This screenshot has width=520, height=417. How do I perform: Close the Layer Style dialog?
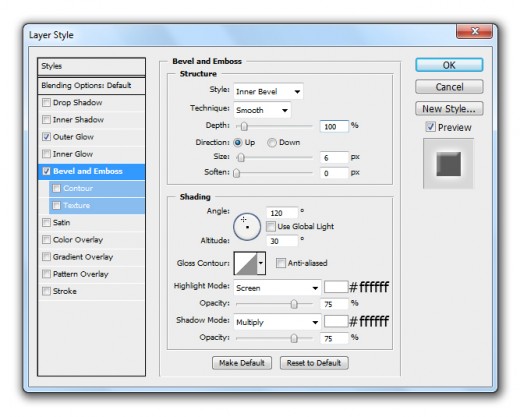474,31
